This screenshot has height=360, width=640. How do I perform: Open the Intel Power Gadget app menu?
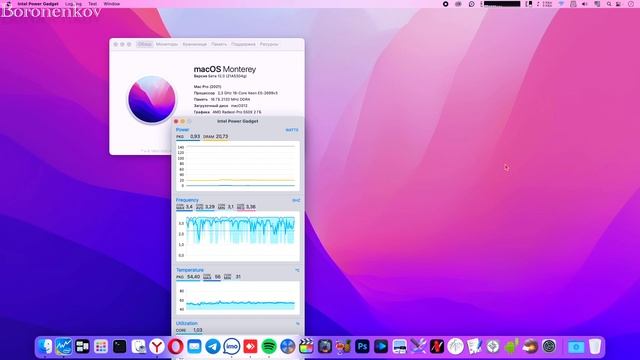pyautogui.click(x=38, y=4)
